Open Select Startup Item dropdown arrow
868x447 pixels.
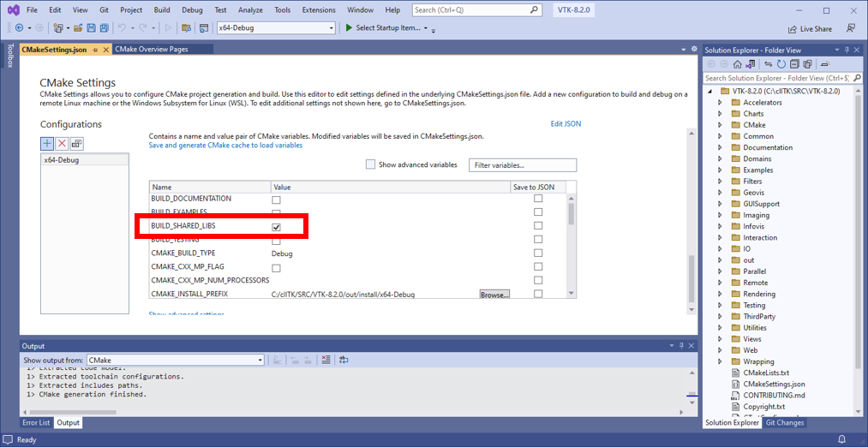click(426, 28)
